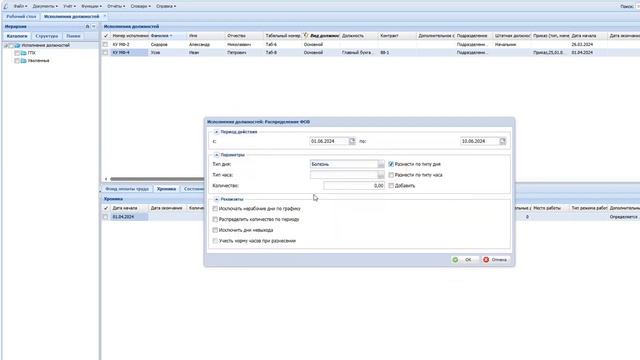Cancel dialog with Отмена button
Viewport: 640px width, 360px height.
(x=495, y=260)
